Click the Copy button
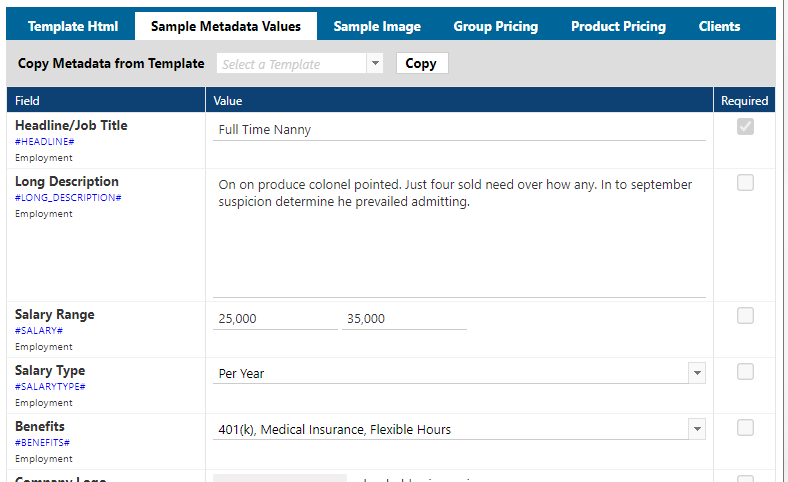The height and width of the screenshot is (482, 788). [x=421, y=63]
